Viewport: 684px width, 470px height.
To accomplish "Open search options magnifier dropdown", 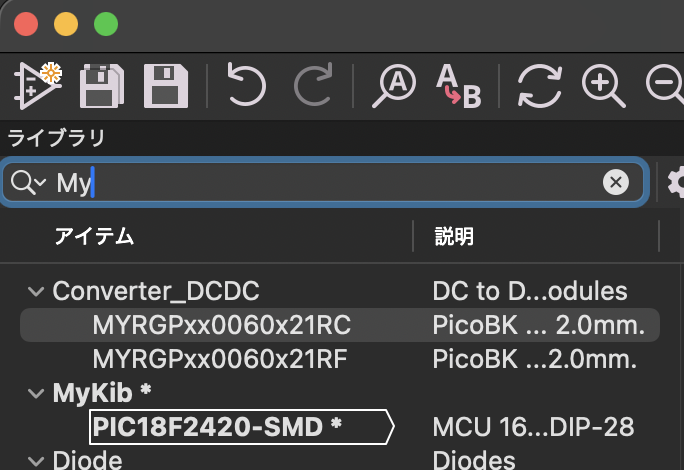I will pos(28,182).
